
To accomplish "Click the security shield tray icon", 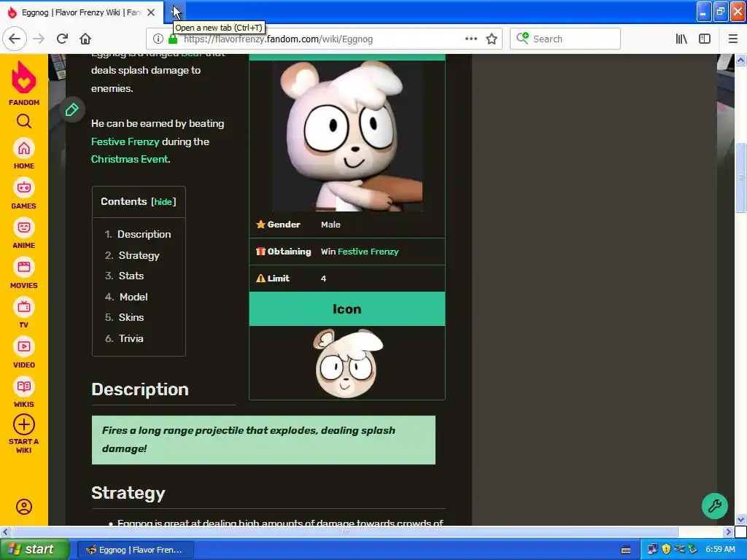I will click(x=666, y=550).
